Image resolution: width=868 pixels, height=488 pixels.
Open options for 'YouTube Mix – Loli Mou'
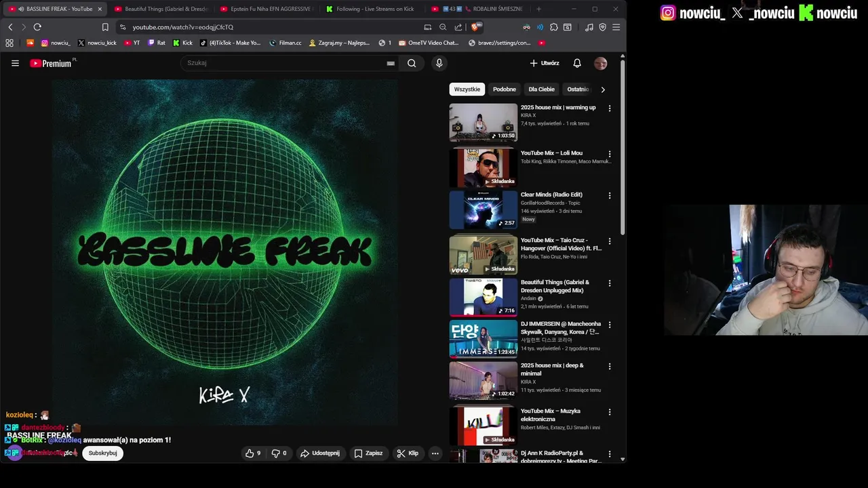[609, 154]
